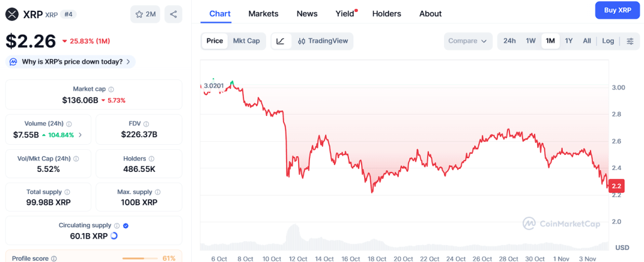Open the Markets tab

pyautogui.click(x=264, y=13)
